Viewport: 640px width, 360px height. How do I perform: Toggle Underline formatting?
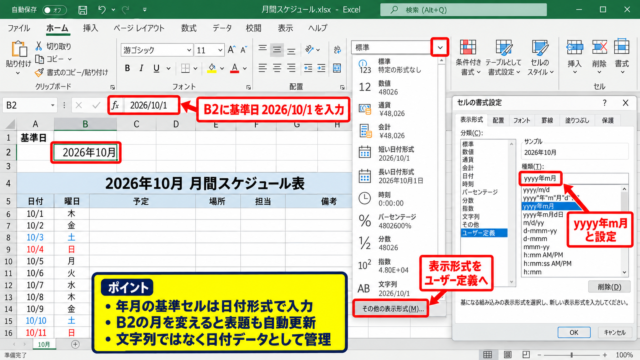(156, 68)
